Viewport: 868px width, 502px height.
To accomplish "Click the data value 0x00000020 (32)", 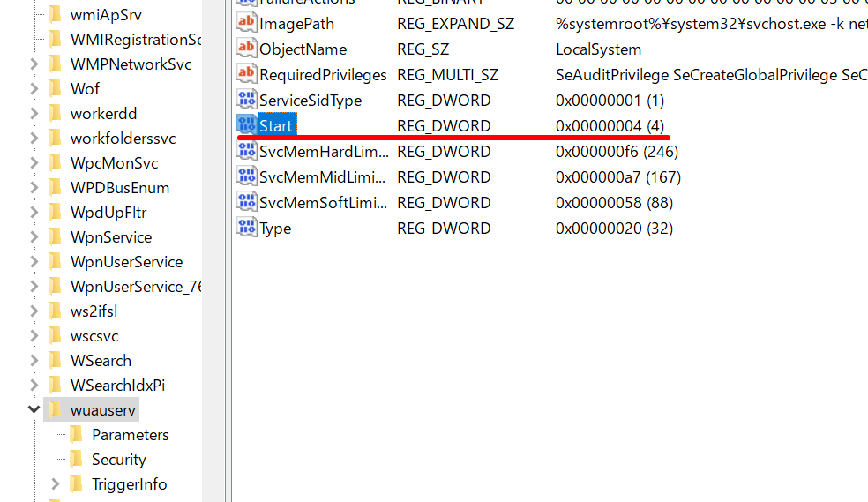I will tap(615, 229).
